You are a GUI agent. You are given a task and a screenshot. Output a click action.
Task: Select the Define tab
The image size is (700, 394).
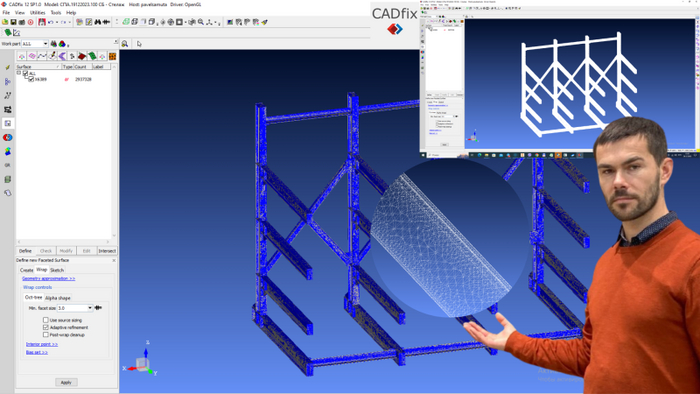[25, 251]
